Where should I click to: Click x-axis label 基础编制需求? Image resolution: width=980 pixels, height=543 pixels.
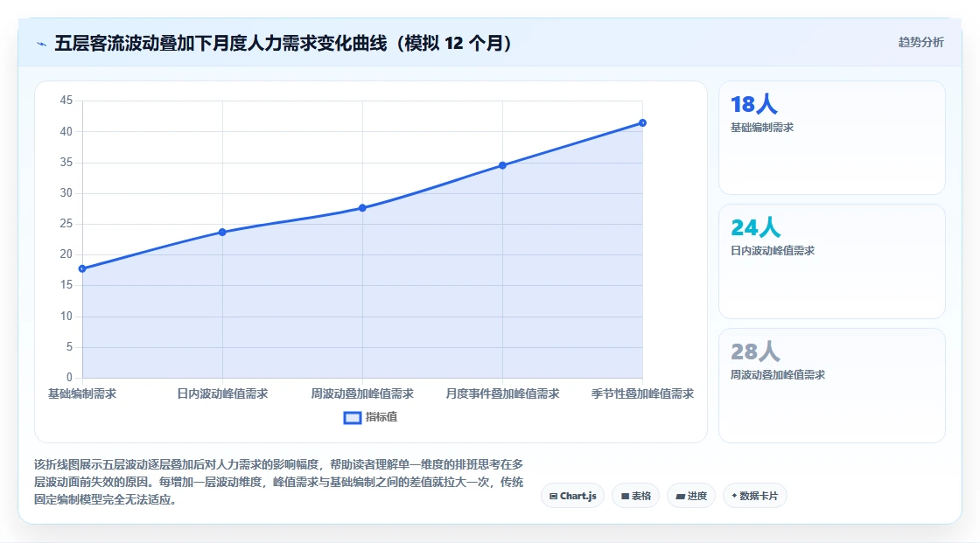tap(82, 393)
